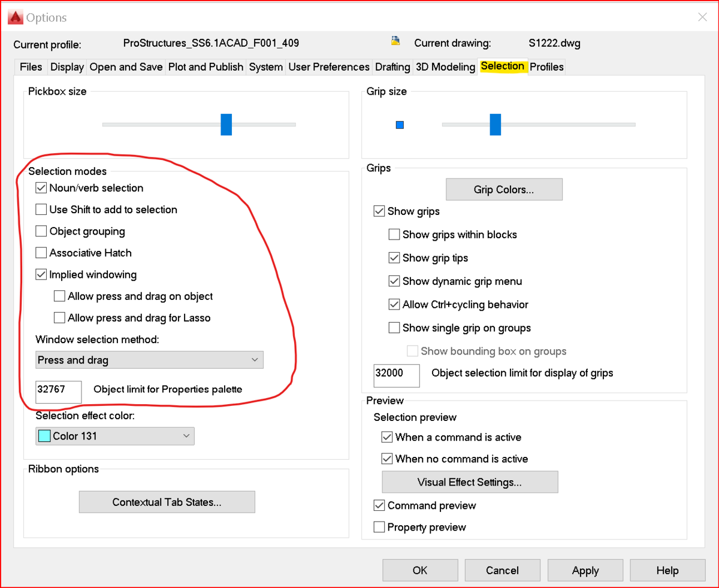This screenshot has width=719, height=588.
Task: Enable Use Shift to add to selection
Action: click(x=41, y=210)
